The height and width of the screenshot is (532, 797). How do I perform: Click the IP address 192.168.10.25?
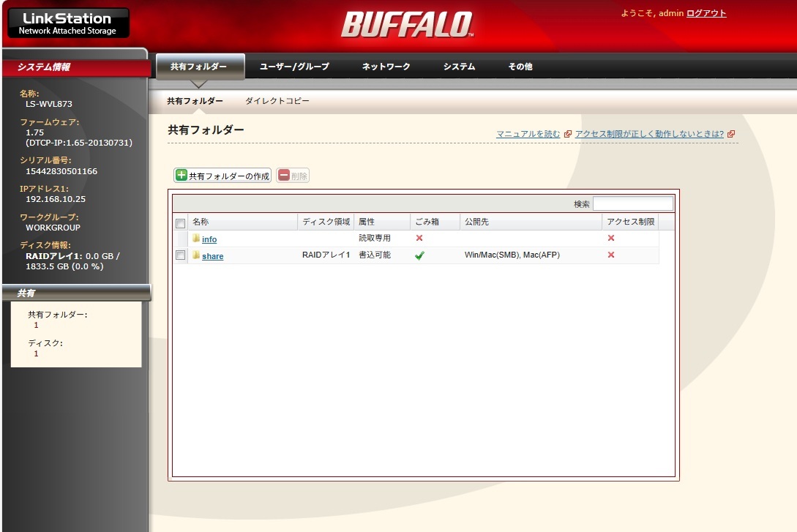pos(56,199)
